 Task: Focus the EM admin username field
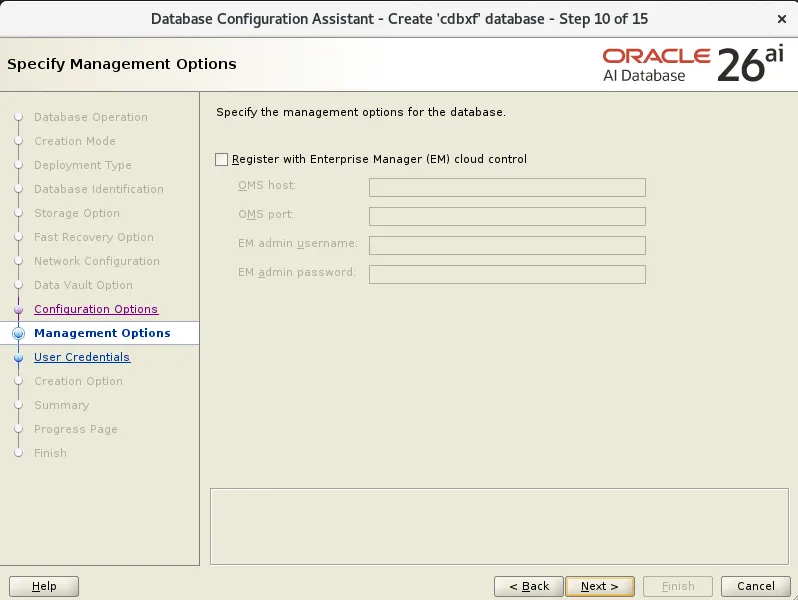coord(507,245)
